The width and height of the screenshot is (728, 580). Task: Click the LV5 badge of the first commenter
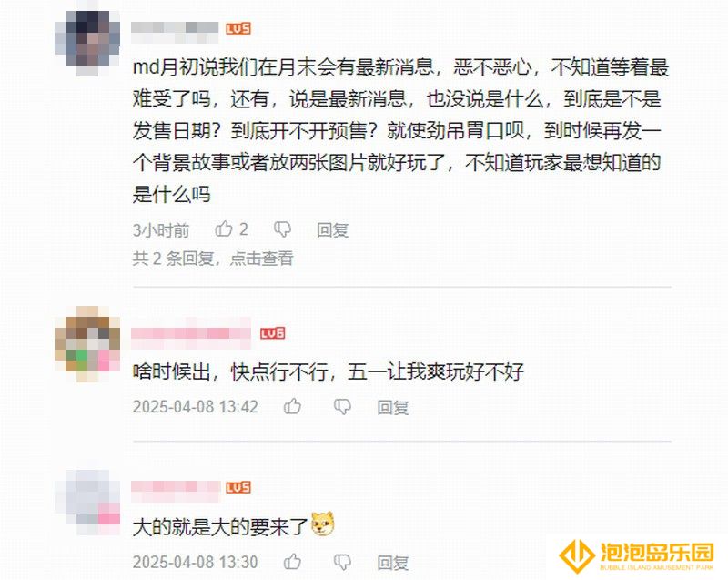(x=238, y=28)
